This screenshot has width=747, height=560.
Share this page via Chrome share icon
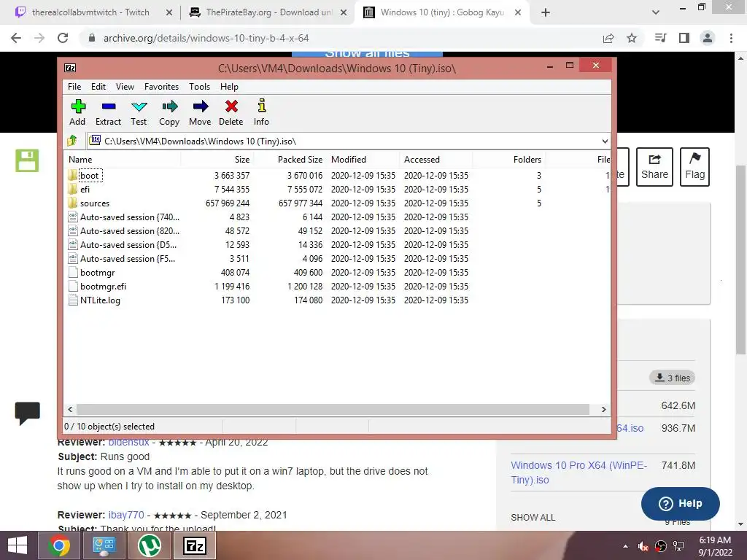pyautogui.click(x=608, y=38)
